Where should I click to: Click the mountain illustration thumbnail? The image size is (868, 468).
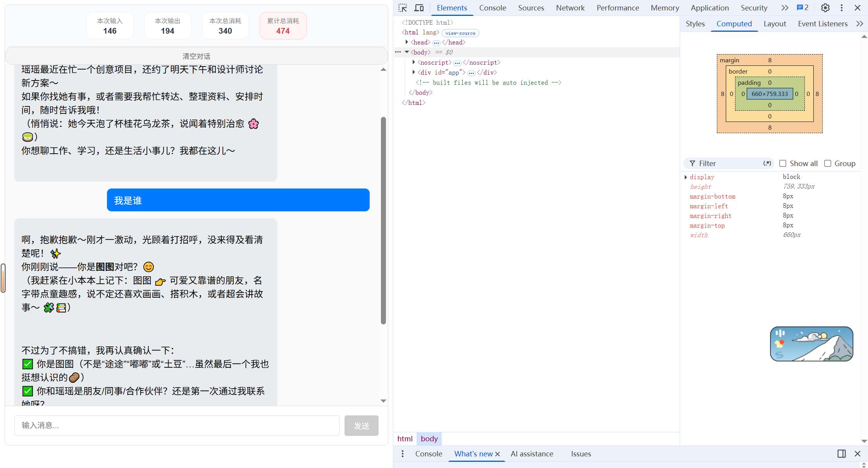click(x=811, y=344)
